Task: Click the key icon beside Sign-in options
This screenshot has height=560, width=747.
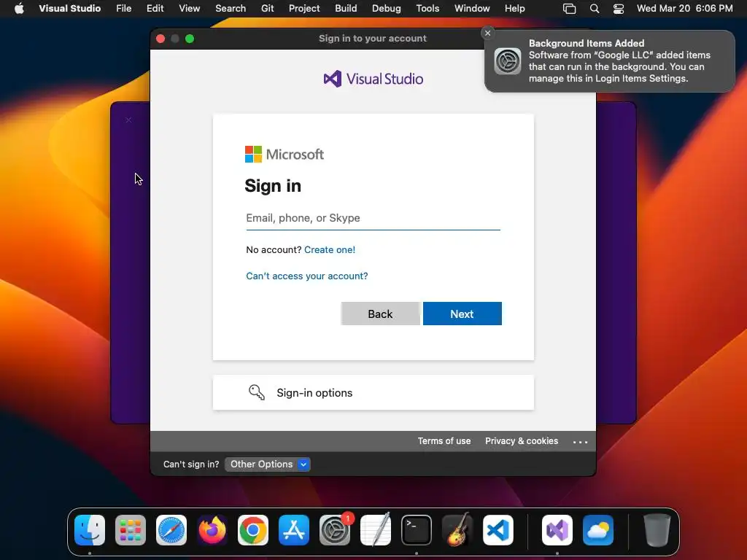Action: click(256, 392)
